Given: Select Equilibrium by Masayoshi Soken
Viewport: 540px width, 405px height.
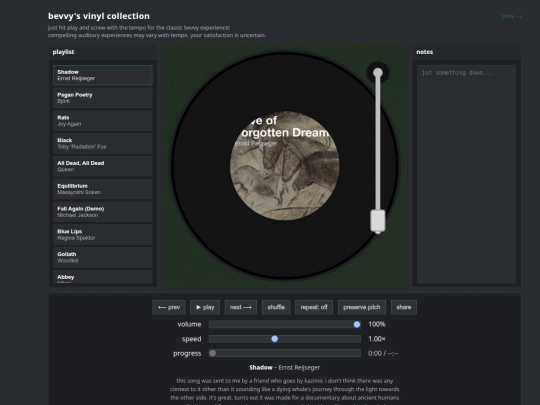Looking at the screenshot, I should point(103,189).
